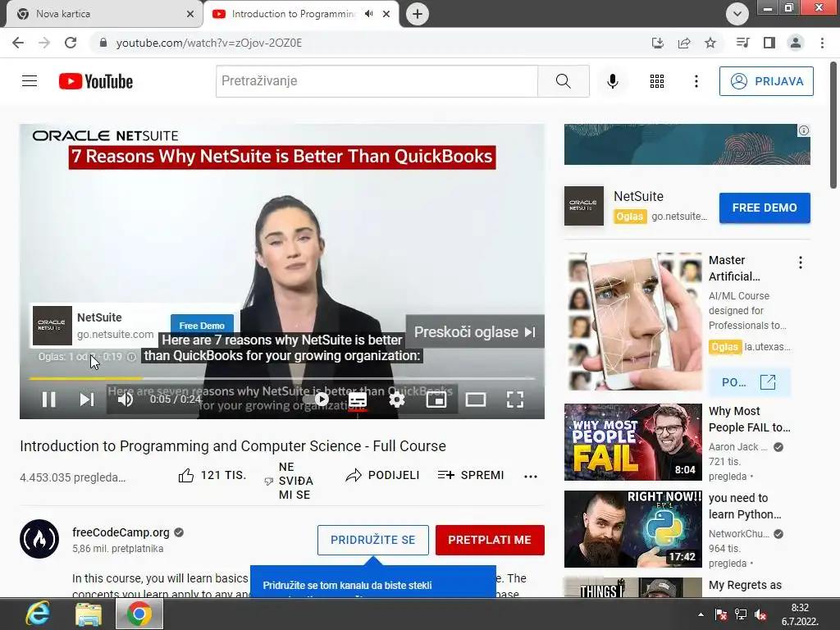Open Chrome three-dot menu
Image resolution: width=840 pixels, height=630 pixels.
pos(822,43)
